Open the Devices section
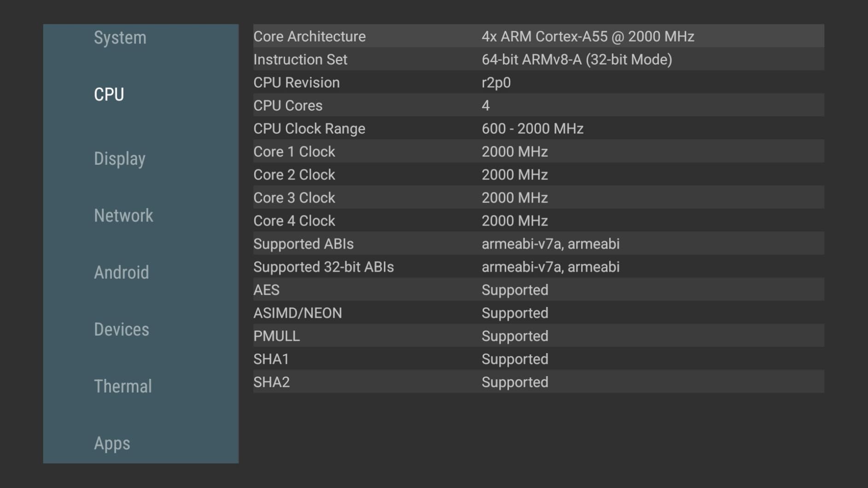 tap(122, 330)
